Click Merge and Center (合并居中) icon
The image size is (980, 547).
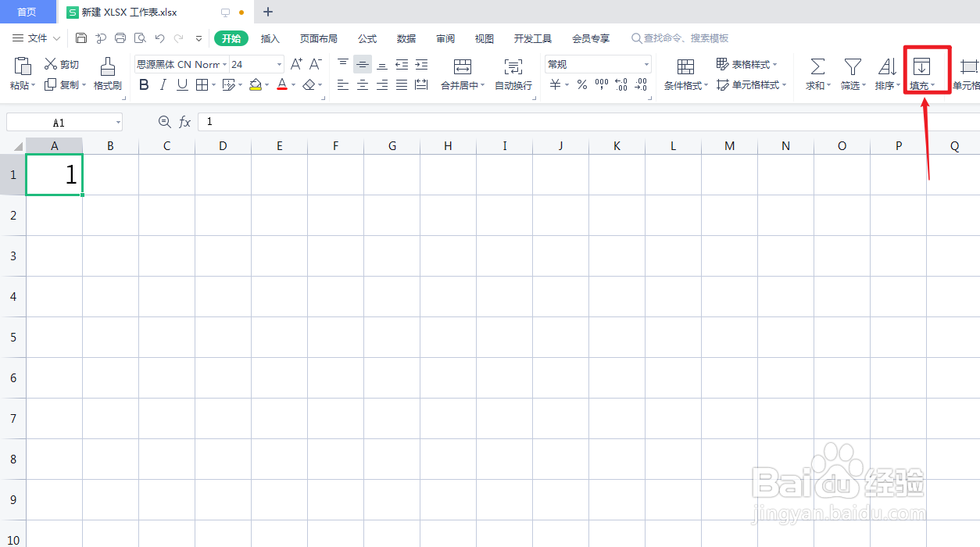(463, 66)
